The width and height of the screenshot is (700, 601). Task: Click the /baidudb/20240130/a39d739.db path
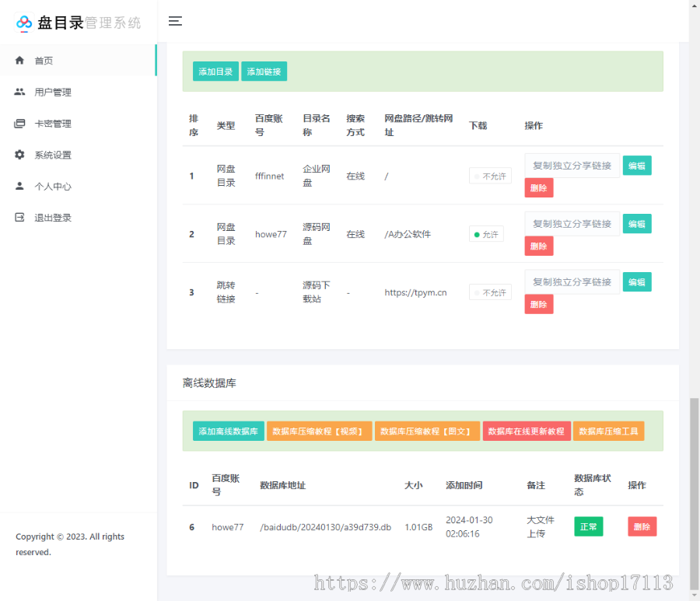click(x=325, y=527)
